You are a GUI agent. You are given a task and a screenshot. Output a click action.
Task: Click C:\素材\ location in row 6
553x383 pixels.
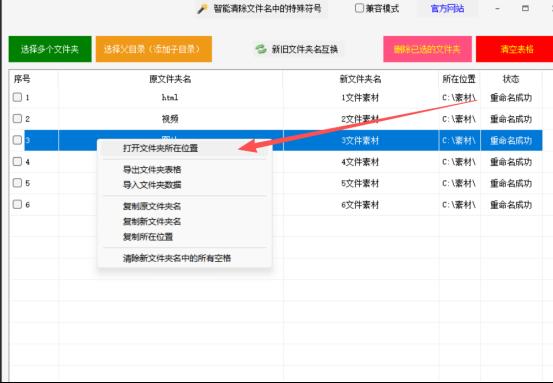[x=459, y=205]
